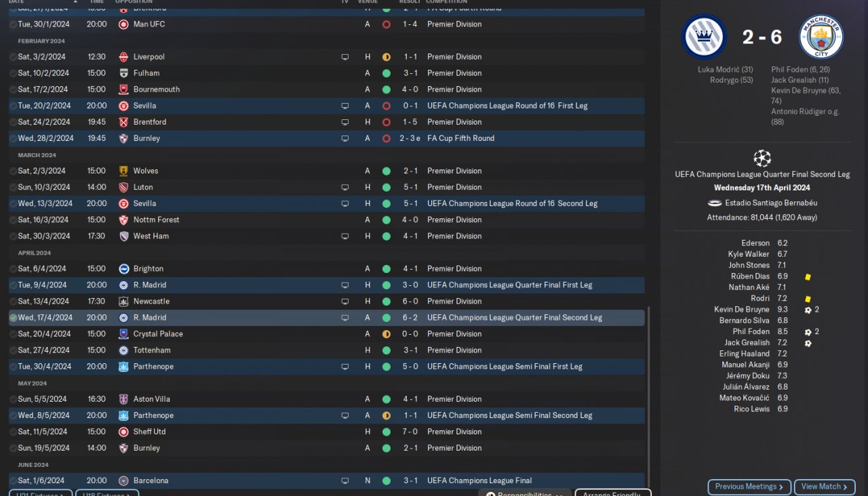Toggle the check circle on Tue 30/1/2024 row
Screen dimensions: 868x496
14,24
